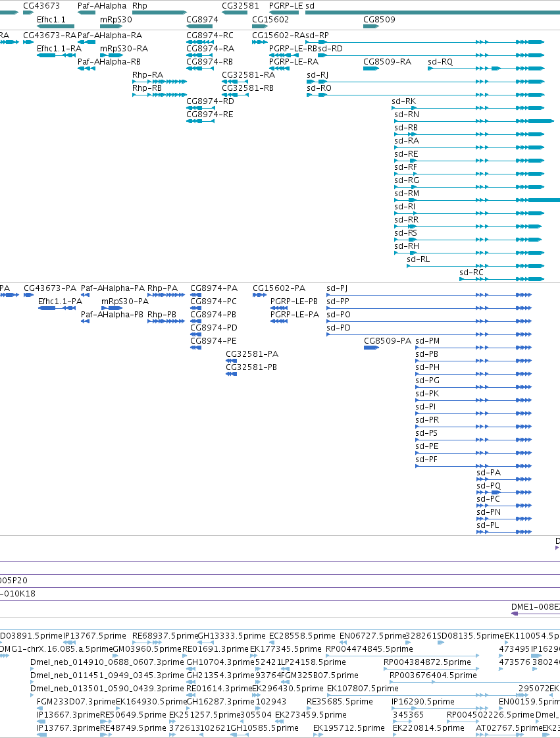560x738 pixels.
Task: Select the FGM233D07.3prime cDNA feature
Action: click(39, 708)
